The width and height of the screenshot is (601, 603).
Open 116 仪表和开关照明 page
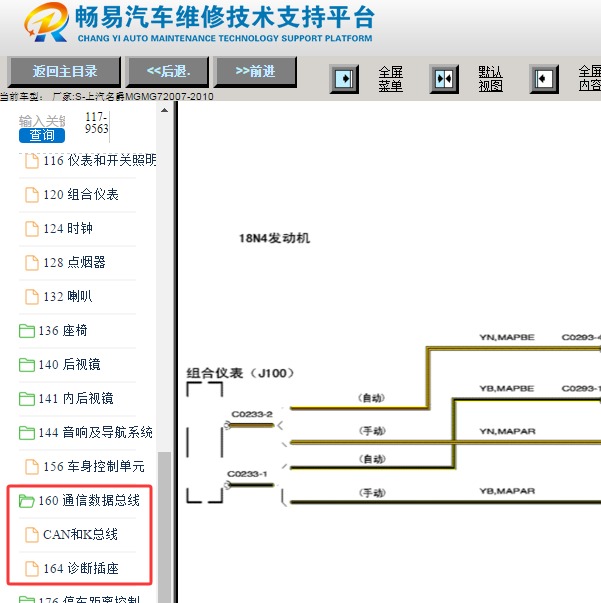pos(100,160)
